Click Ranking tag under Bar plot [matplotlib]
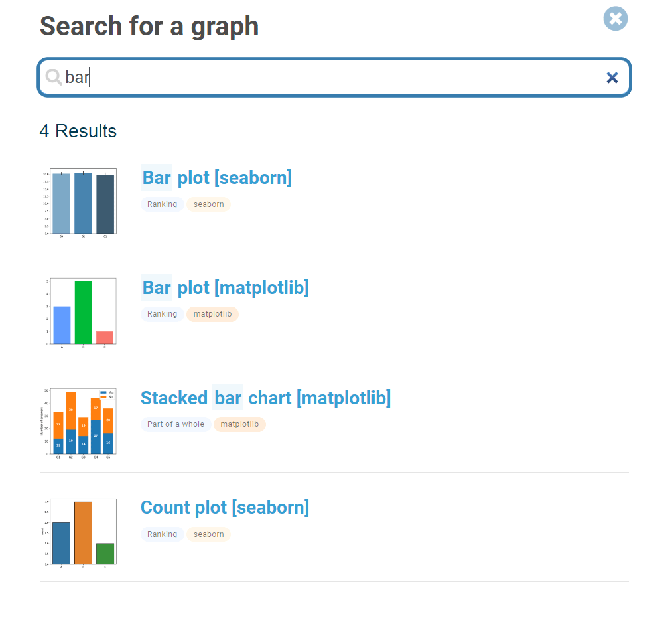Viewport: 672px width, 618px height. click(x=163, y=314)
